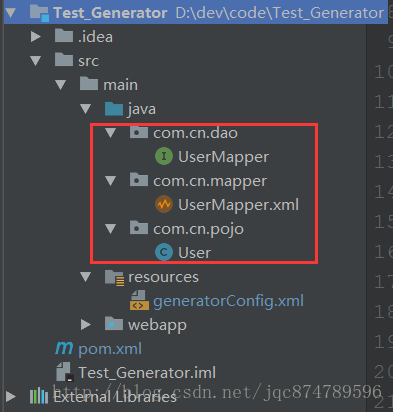Click the UserMapper interface icon
Viewport: 393px width, 412px height.
pos(164,156)
